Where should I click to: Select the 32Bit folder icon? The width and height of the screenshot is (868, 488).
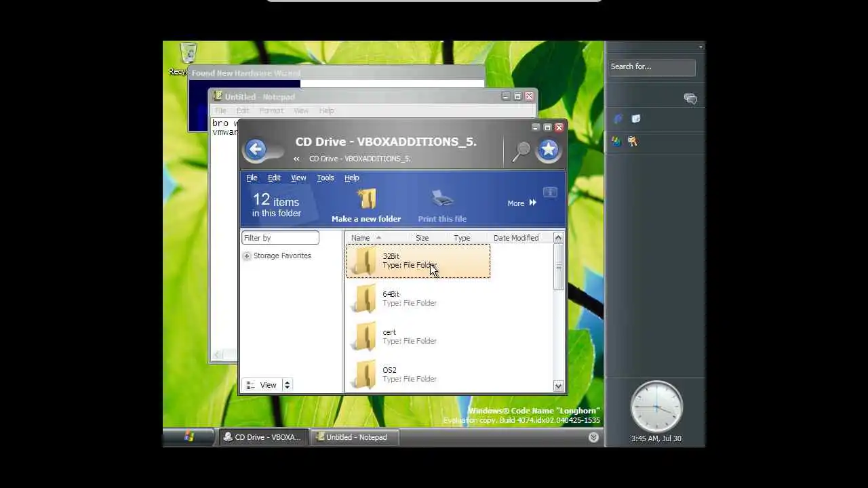click(x=364, y=262)
